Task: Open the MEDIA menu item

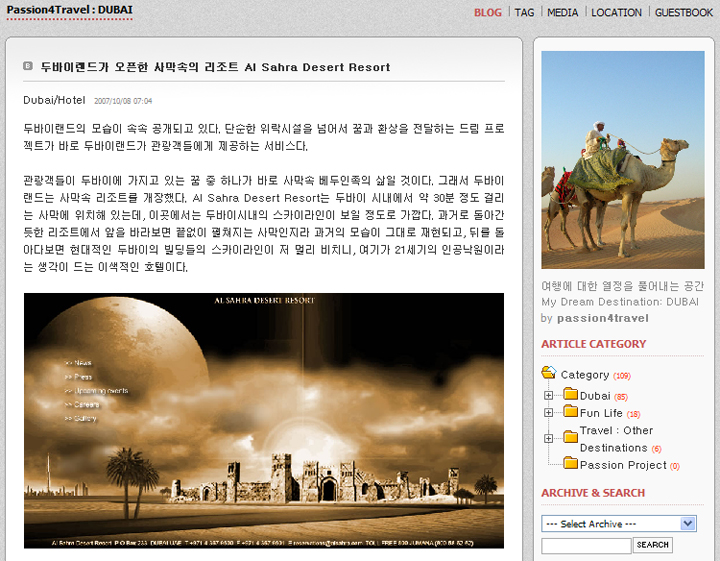Action: [x=562, y=12]
